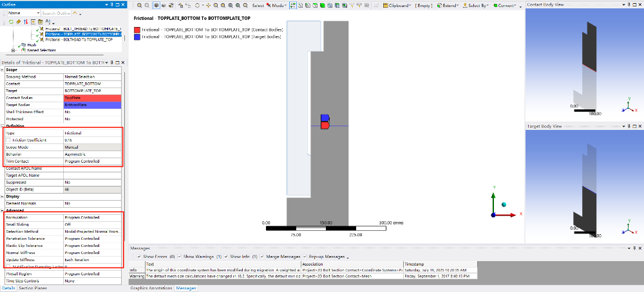Click the tag filter icon in Outline

(19, 22)
